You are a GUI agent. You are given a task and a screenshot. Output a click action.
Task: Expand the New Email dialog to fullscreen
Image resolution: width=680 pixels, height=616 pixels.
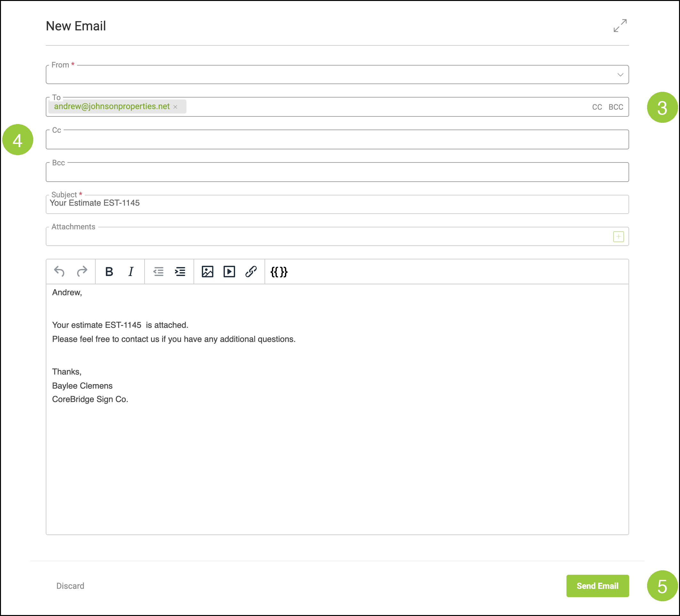tap(620, 26)
